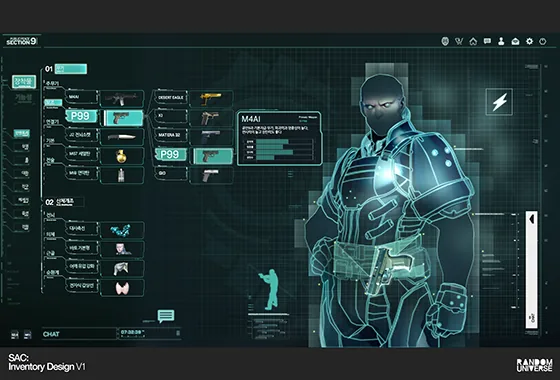Select the bottom pistol thumbnail under P99

coord(211,175)
